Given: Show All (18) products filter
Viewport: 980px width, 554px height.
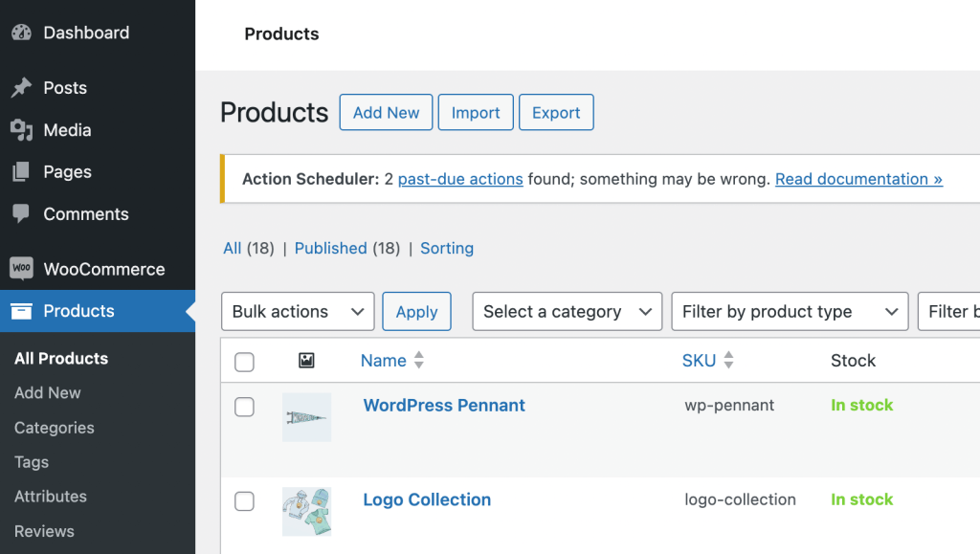Looking at the screenshot, I should 249,249.
